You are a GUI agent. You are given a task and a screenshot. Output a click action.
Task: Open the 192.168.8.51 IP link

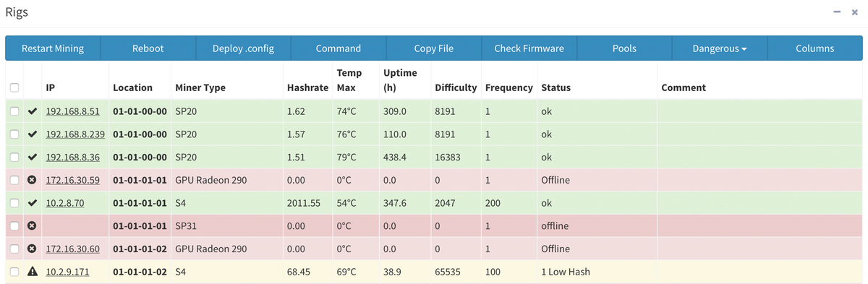pyautogui.click(x=72, y=112)
